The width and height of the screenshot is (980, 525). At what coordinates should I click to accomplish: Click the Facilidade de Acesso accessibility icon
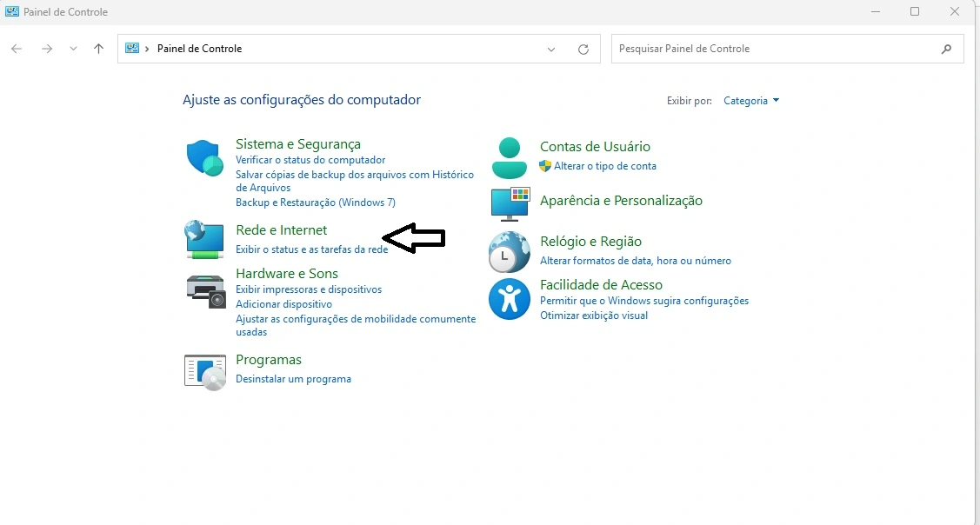point(510,299)
